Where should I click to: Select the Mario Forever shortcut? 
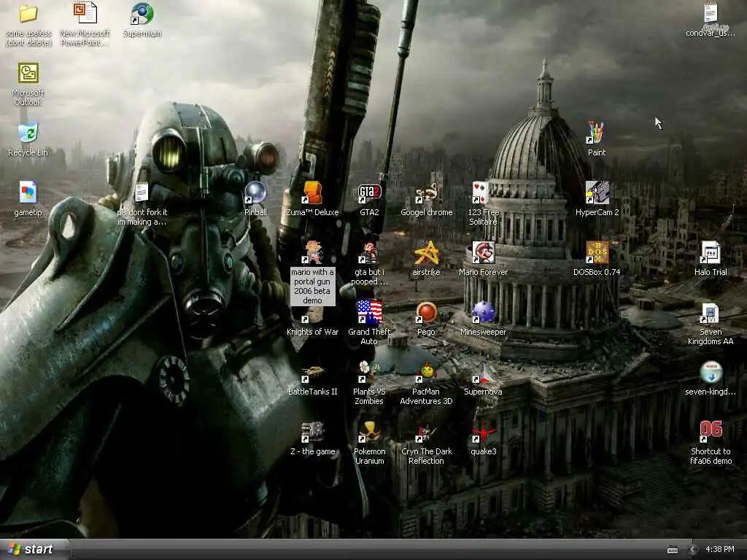484,252
